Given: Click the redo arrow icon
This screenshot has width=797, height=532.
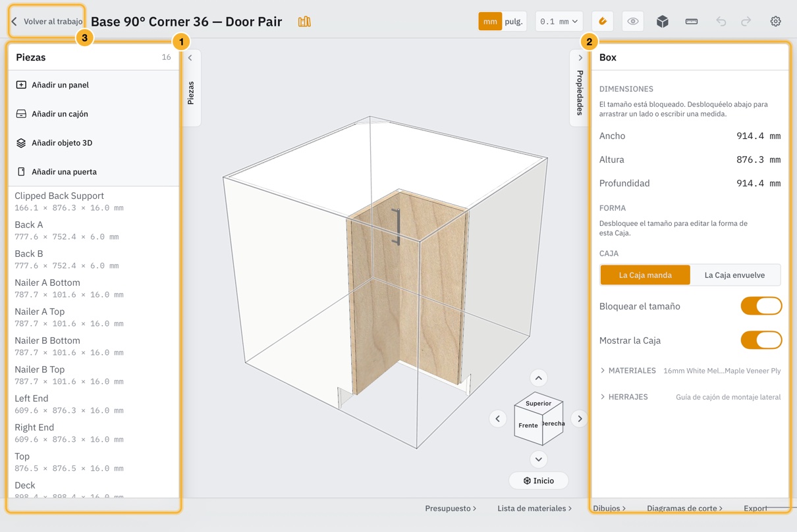Looking at the screenshot, I should (746, 22).
